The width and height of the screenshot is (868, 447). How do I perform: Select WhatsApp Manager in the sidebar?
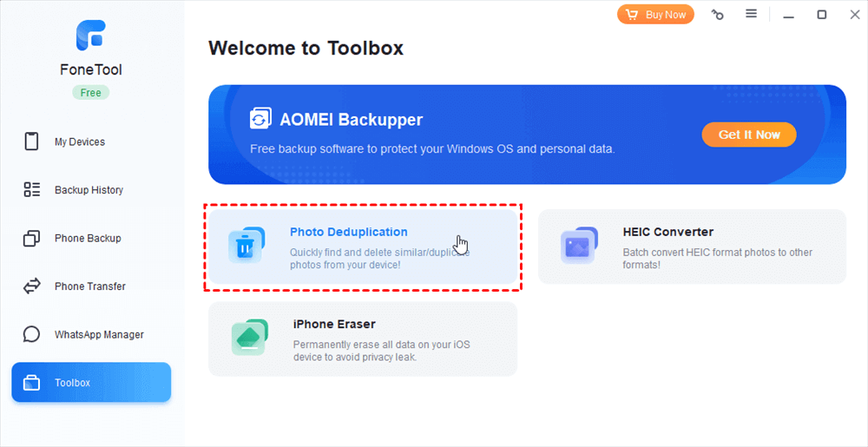point(99,334)
